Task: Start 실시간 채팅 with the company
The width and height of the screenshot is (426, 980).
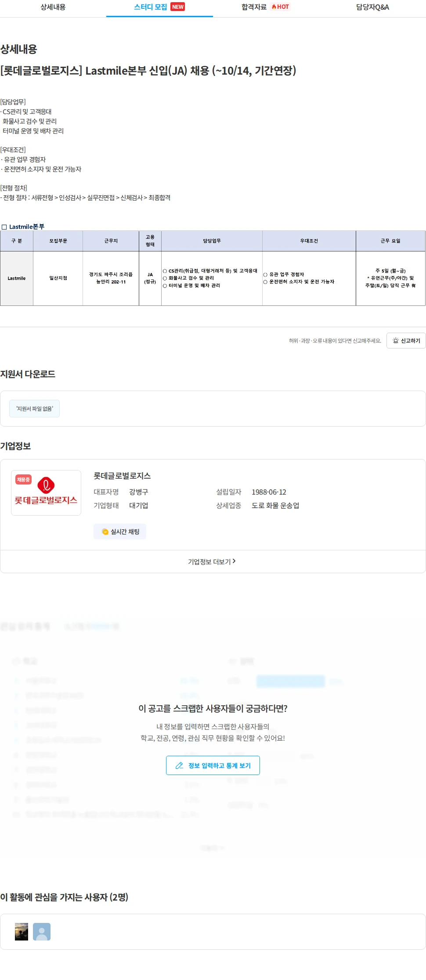Action: 120,531
